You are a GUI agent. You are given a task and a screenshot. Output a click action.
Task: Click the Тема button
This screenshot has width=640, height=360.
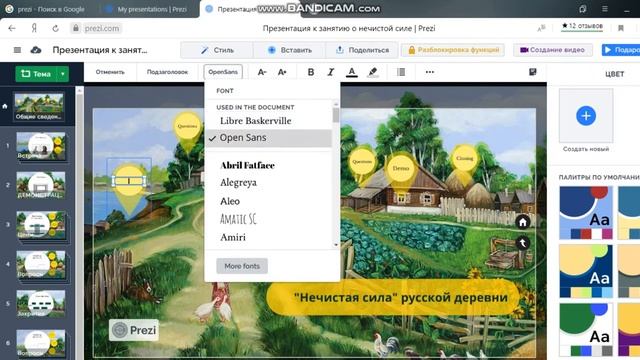click(36, 74)
